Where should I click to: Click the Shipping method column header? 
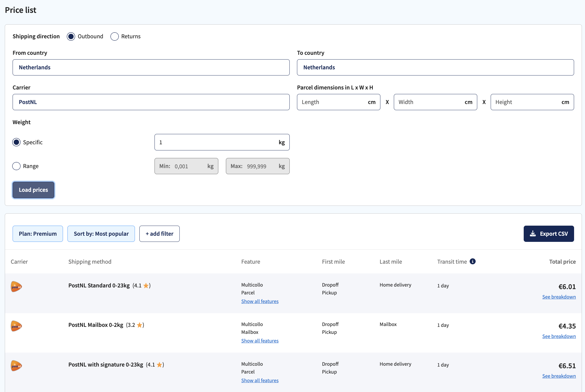[90, 262]
